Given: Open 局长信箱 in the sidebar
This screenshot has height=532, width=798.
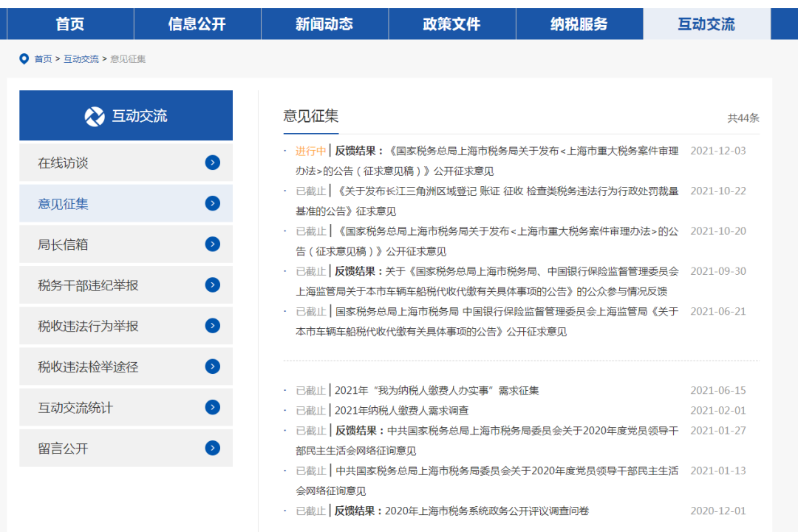Looking at the screenshot, I should pos(126,245).
